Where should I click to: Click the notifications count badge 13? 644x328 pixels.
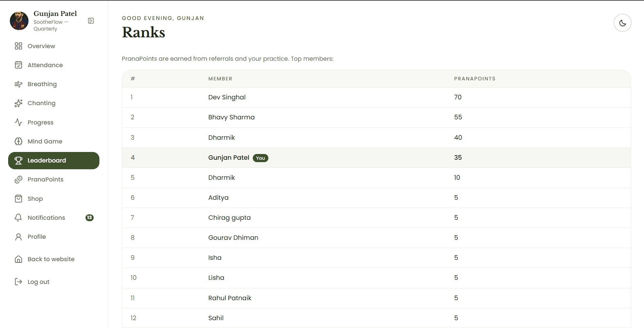pos(90,218)
